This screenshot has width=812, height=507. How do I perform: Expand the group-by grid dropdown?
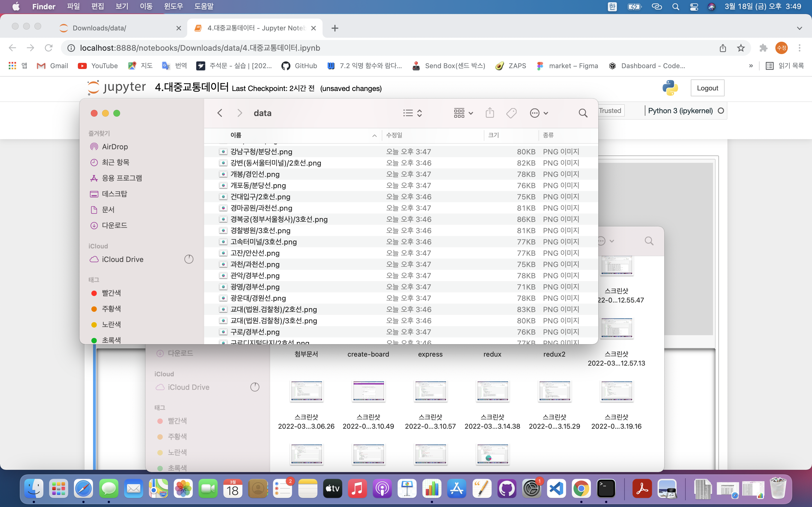click(463, 113)
